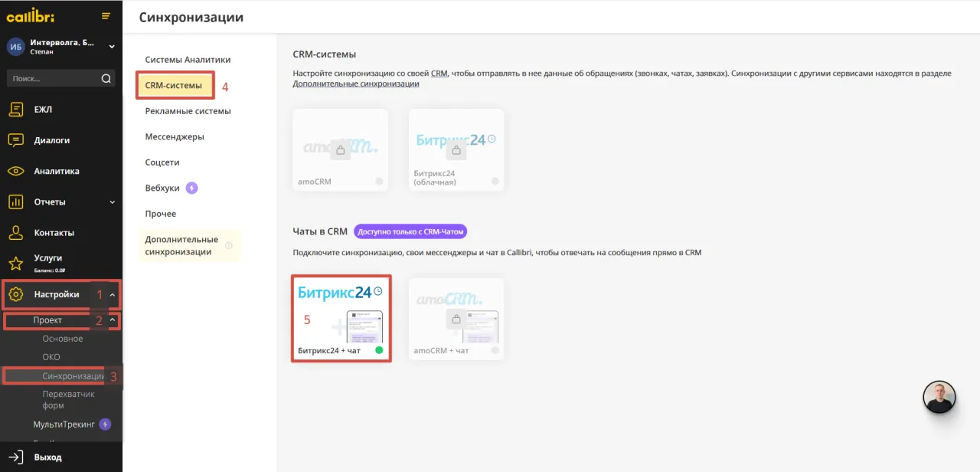Viewport: 980px width, 472px height.
Task: Click the search magnifier icon in sidebar
Action: pos(106,78)
